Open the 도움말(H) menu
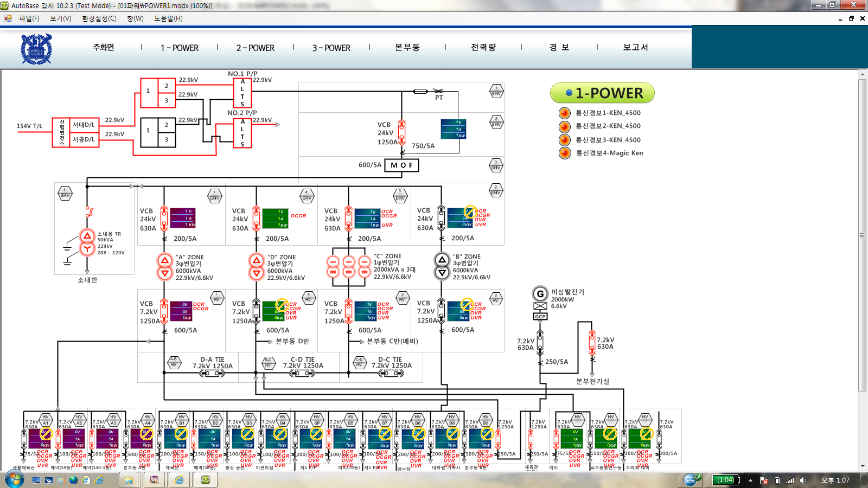The width and height of the screenshot is (868, 488). 168,18
